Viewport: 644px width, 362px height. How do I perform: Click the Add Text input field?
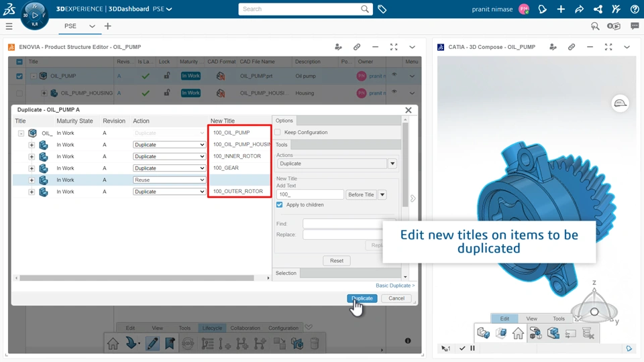pyautogui.click(x=310, y=194)
